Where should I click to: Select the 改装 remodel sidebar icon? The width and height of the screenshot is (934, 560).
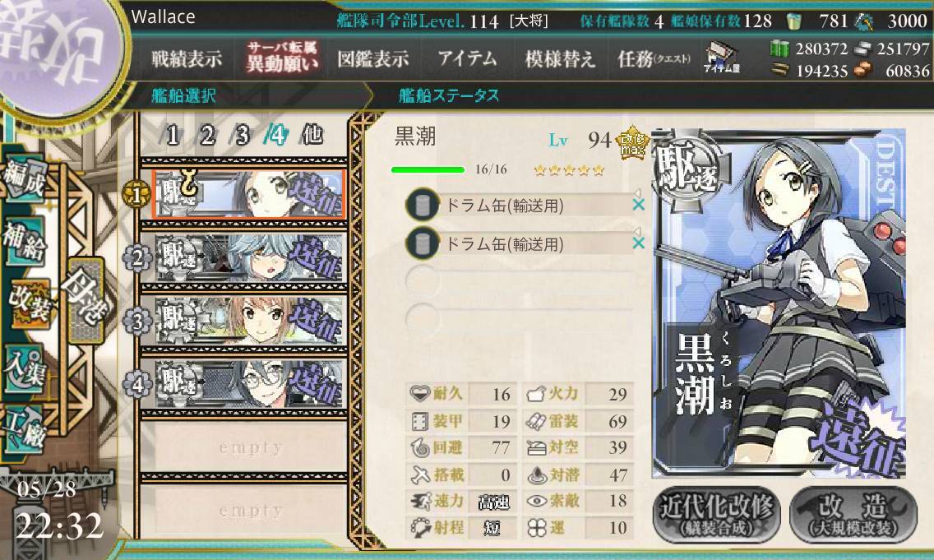[27, 303]
